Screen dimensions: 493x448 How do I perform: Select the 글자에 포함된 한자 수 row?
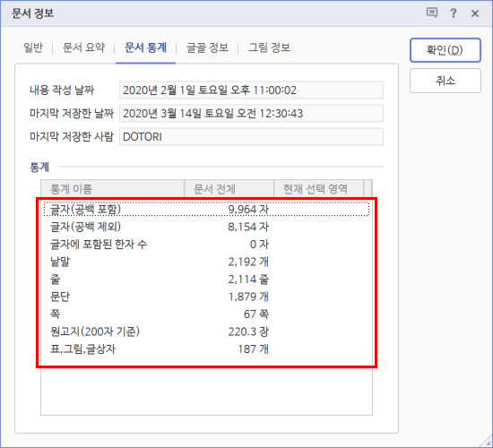pyautogui.click(x=206, y=245)
